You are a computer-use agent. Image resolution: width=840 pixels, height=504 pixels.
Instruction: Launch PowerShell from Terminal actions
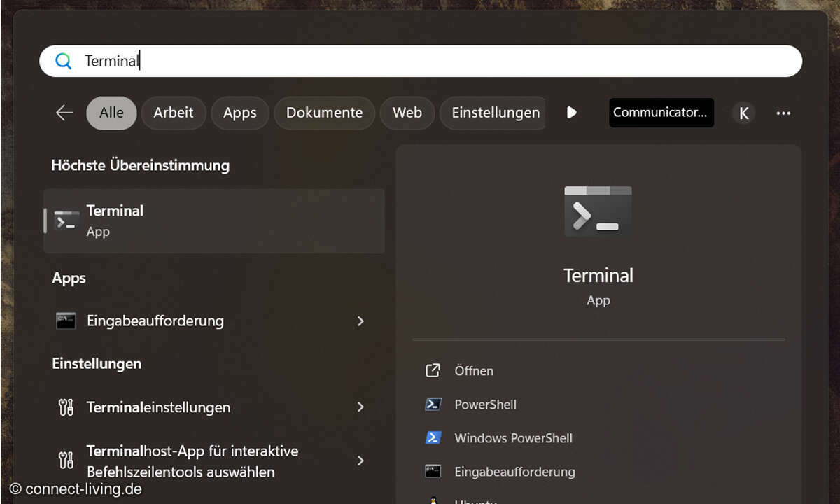[x=485, y=405]
